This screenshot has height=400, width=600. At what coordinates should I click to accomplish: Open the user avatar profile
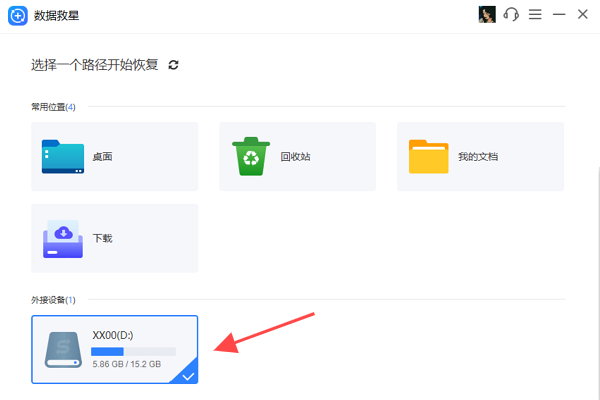(488, 15)
